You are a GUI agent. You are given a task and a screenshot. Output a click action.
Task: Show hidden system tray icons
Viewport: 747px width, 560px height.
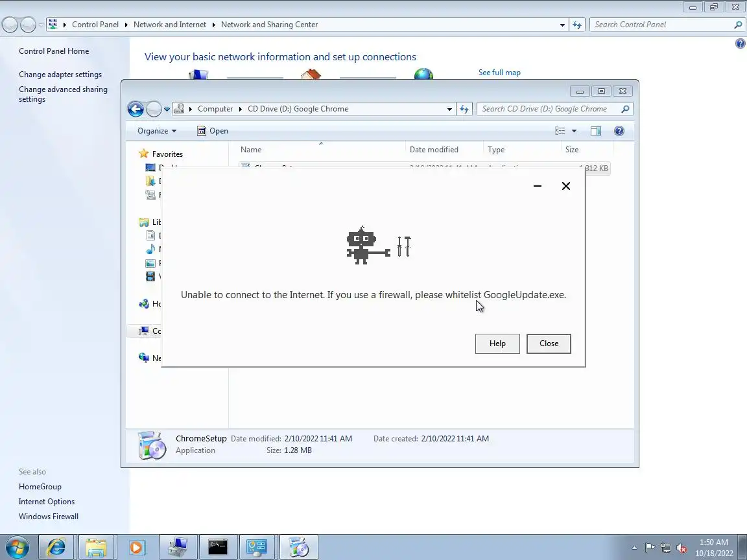point(634,548)
